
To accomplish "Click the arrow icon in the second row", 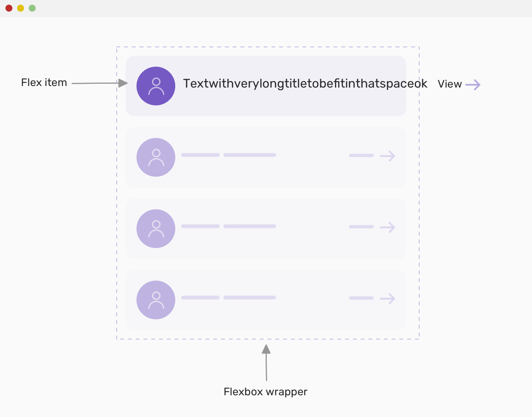I will pos(388,156).
